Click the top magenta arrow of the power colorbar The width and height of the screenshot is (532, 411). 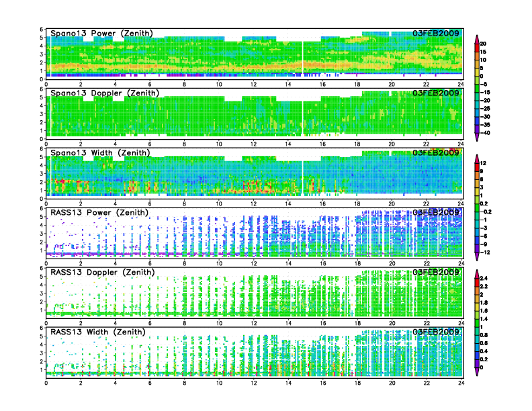pyautogui.click(x=477, y=39)
